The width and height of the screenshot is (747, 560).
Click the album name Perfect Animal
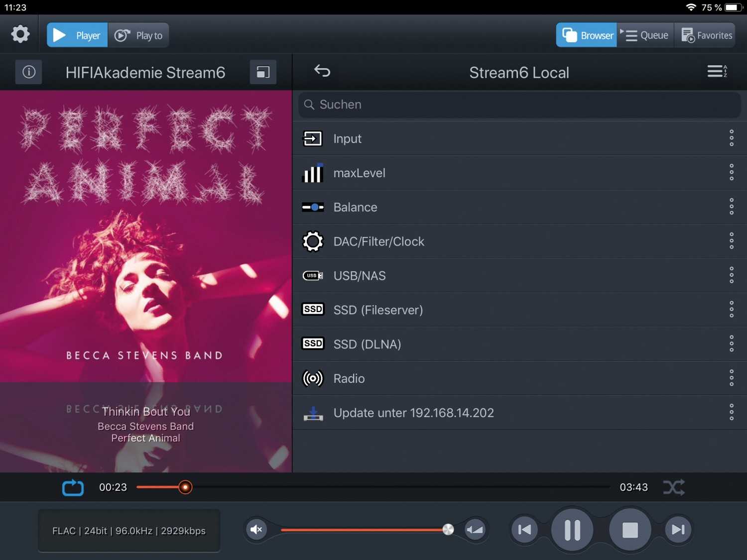tap(146, 439)
